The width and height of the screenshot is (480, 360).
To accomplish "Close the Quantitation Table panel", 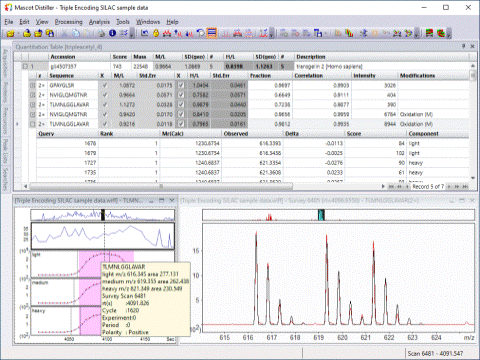I will coord(472,46).
